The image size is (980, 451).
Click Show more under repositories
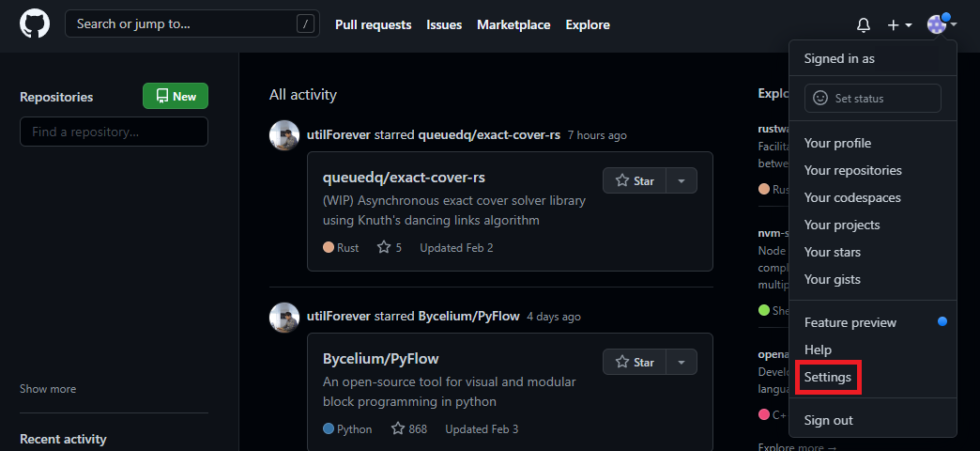pyautogui.click(x=48, y=389)
